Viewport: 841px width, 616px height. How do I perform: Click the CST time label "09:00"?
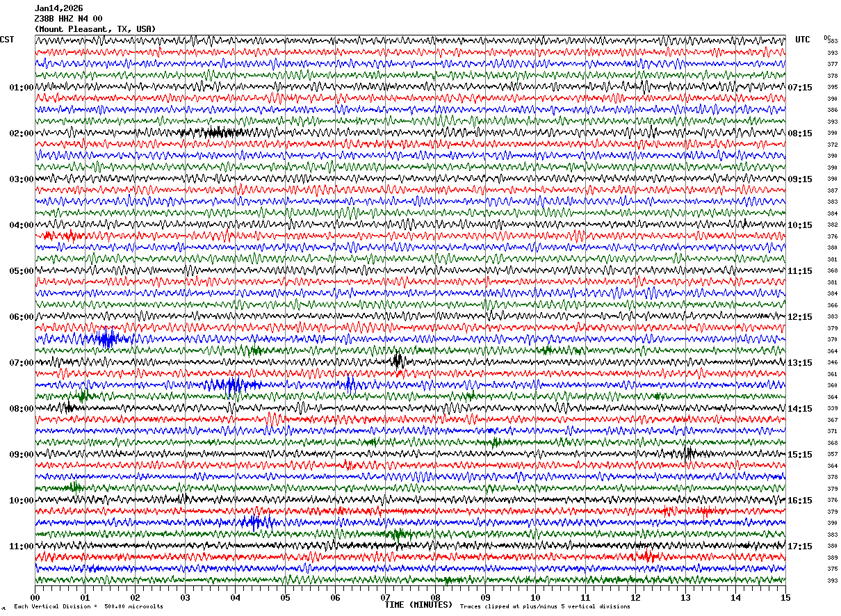coord(21,455)
